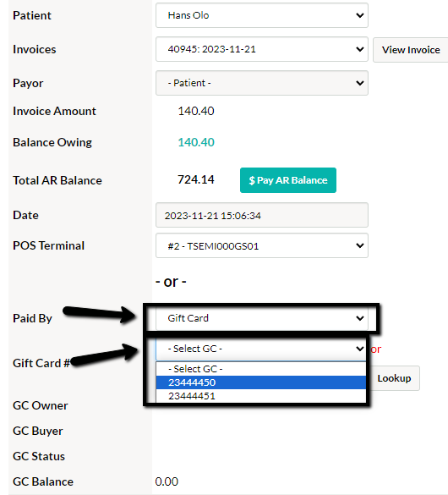Expand the Invoices dropdown 40945: 2023-11-21
Image resolution: width=448 pixels, height=495 pixels.
(262, 49)
